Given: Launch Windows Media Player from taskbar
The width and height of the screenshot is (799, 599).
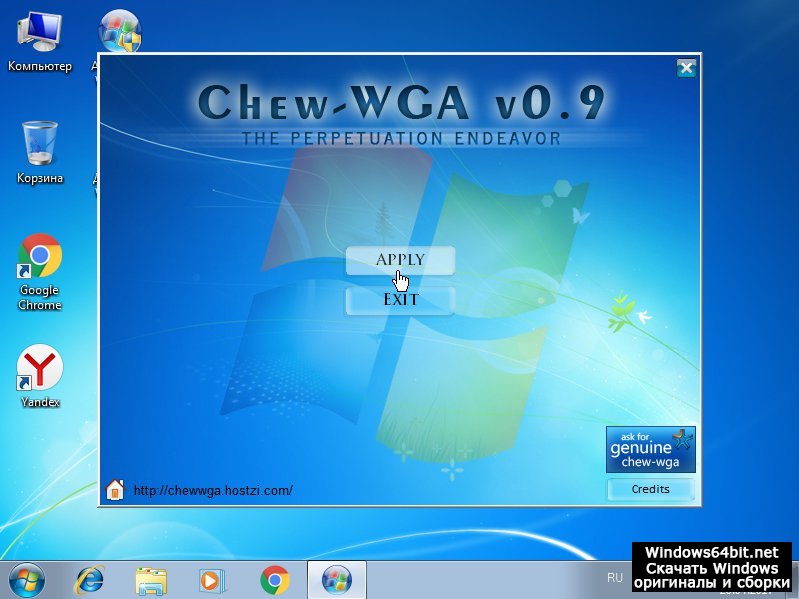Looking at the screenshot, I should 212,579.
